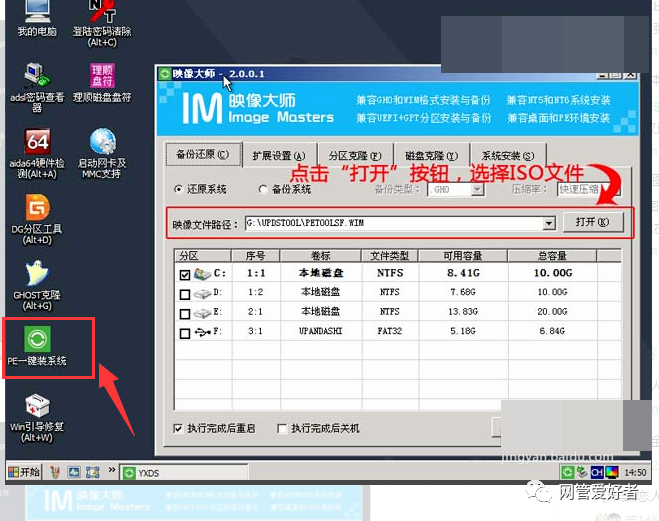Screen dimensions: 659x521
Task: Check the E: partition checkbox
Action: (185, 314)
